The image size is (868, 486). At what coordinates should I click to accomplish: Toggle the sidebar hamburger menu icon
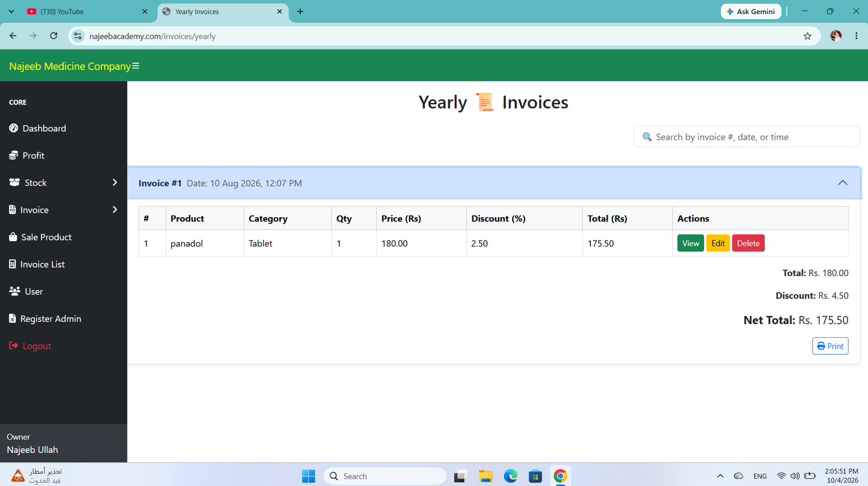136,66
